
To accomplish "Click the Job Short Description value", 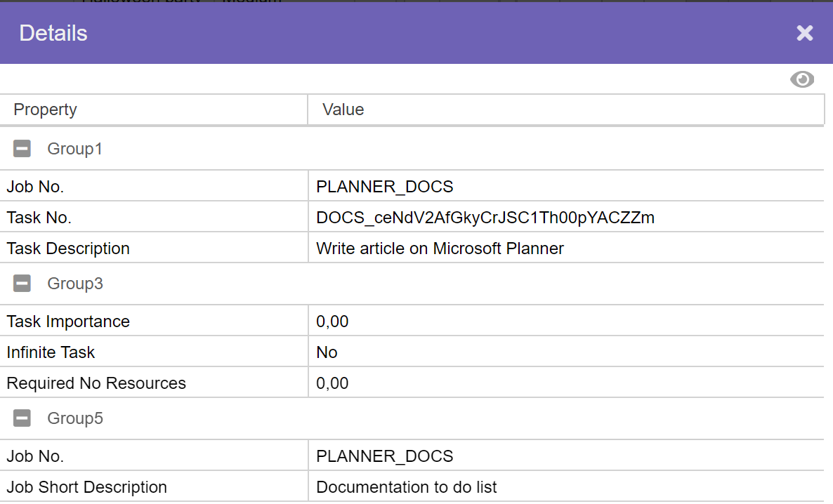I will coord(406,487).
